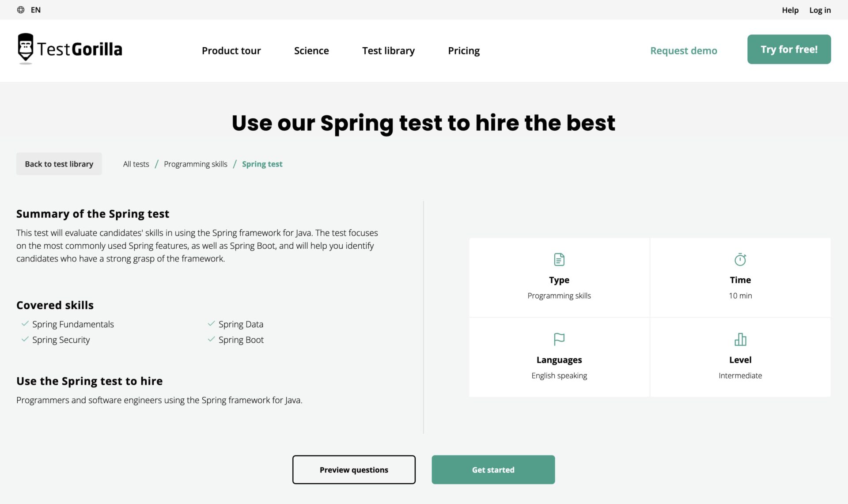Click checkmark beside Spring Boot
The height and width of the screenshot is (504, 848).
tap(212, 339)
